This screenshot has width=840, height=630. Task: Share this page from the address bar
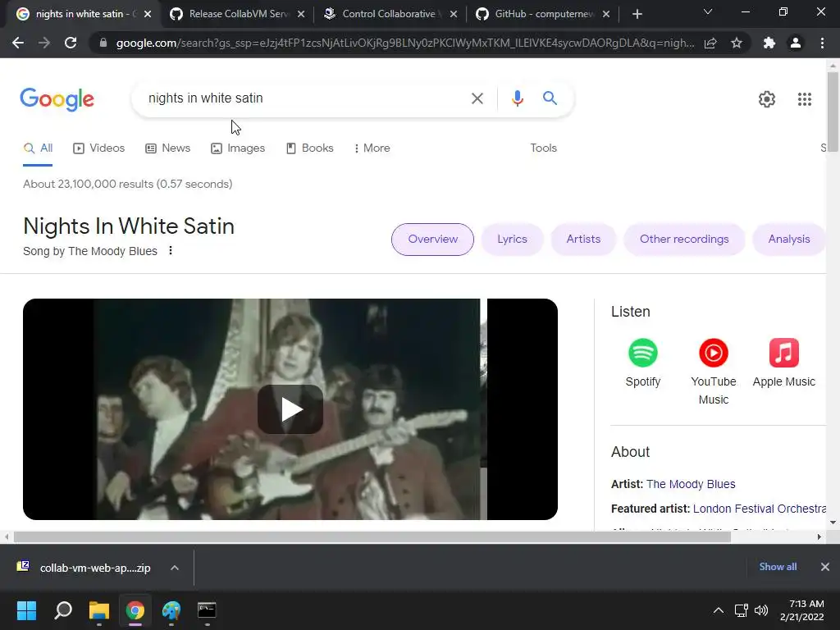click(x=710, y=43)
